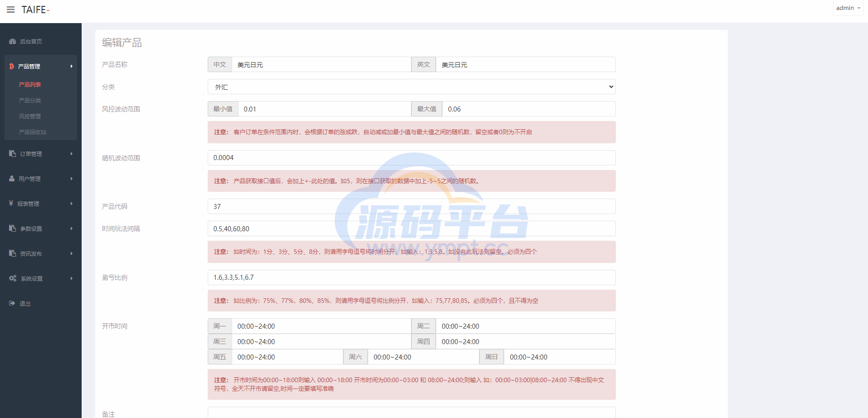Expand the 系统设置 arrow
This screenshot has height=418, width=868.
click(71, 278)
